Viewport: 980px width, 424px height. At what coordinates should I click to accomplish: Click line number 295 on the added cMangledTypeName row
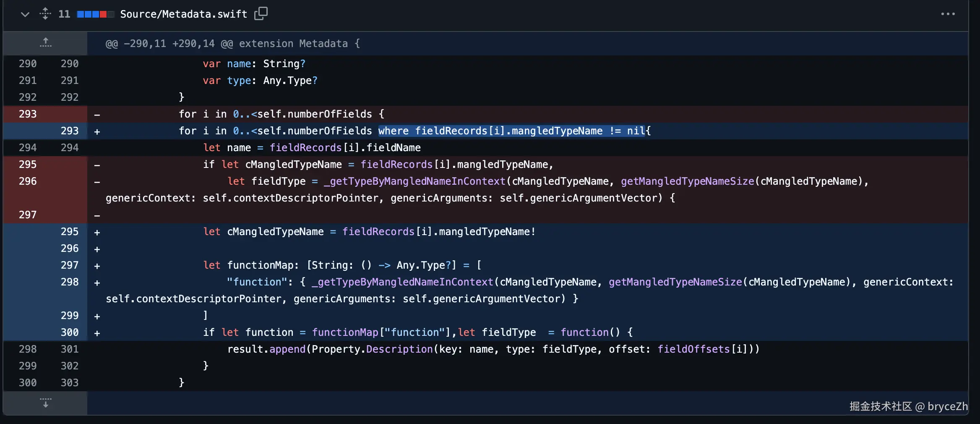(70, 232)
